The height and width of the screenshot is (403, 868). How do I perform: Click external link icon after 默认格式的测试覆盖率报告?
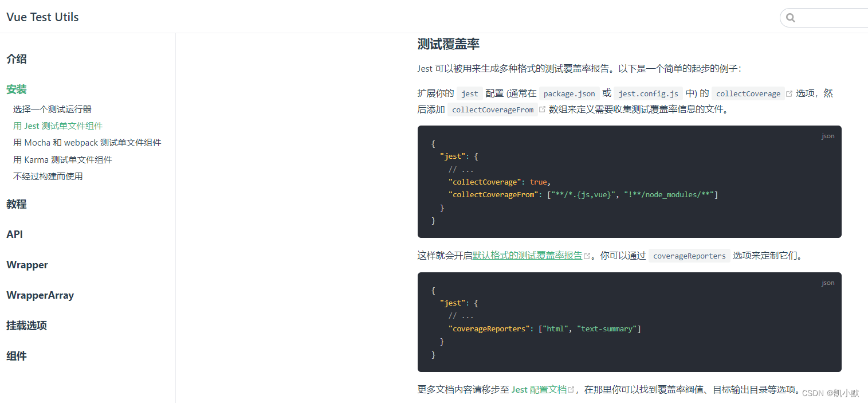tap(586, 255)
